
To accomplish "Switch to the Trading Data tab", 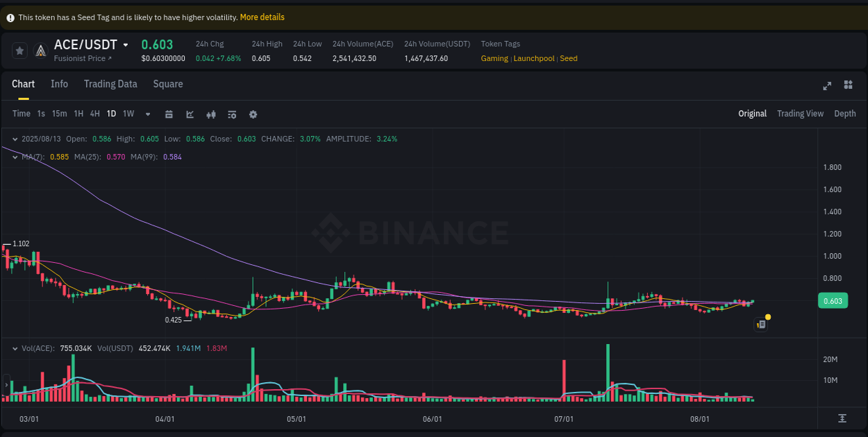I will pyautogui.click(x=110, y=83).
